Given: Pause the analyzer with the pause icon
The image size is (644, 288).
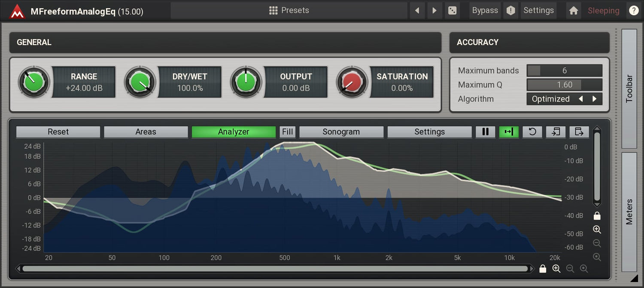Looking at the screenshot, I should [486, 132].
